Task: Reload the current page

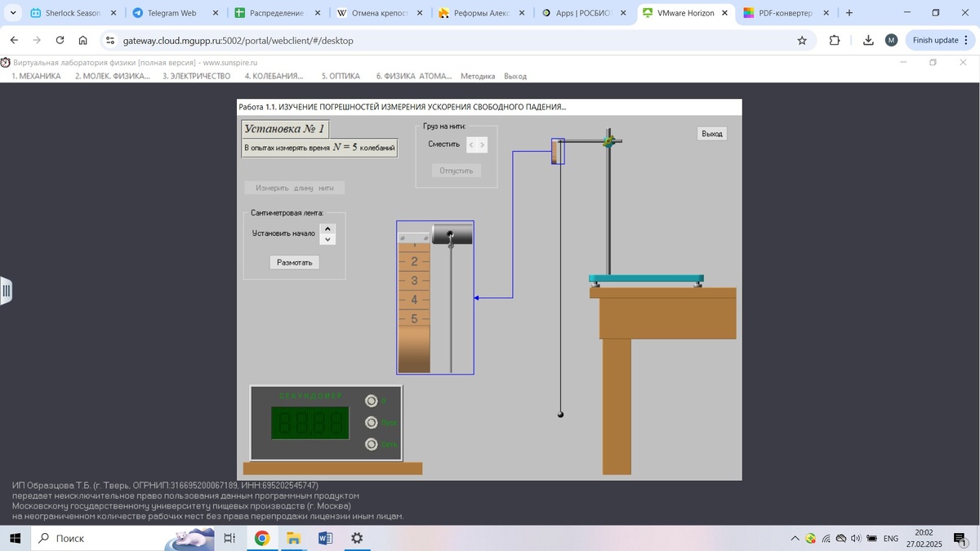Action: click(x=60, y=40)
